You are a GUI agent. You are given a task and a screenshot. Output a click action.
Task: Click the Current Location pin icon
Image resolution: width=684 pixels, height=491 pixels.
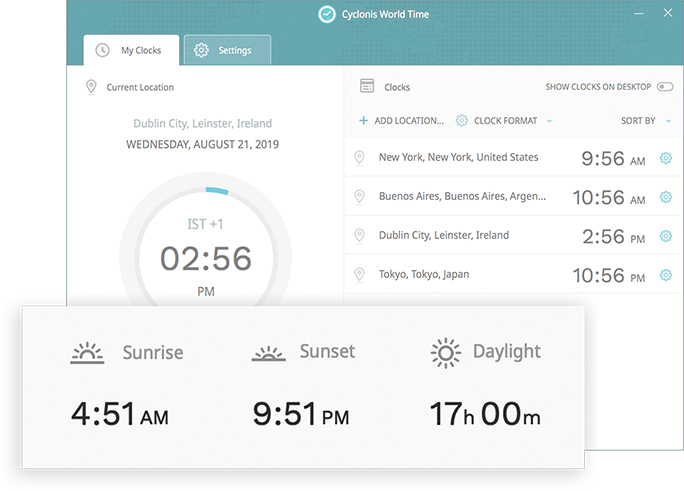click(x=92, y=88)
